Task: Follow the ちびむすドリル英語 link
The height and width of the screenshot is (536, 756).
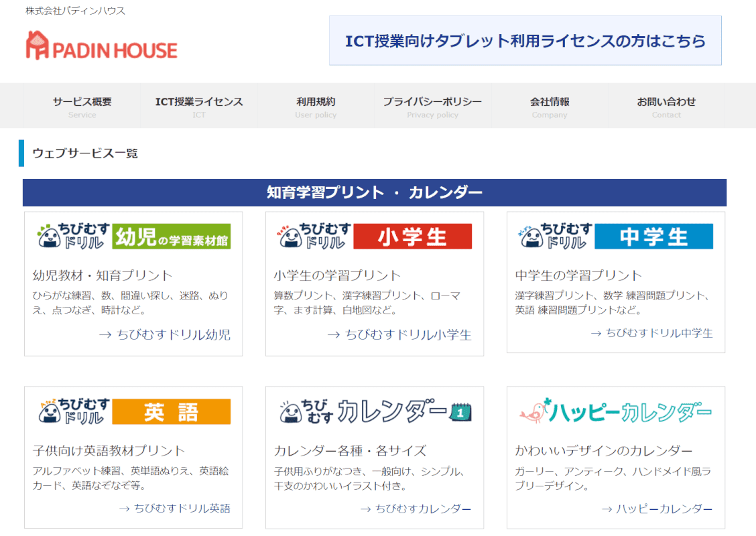Action: tap(174, 508)
